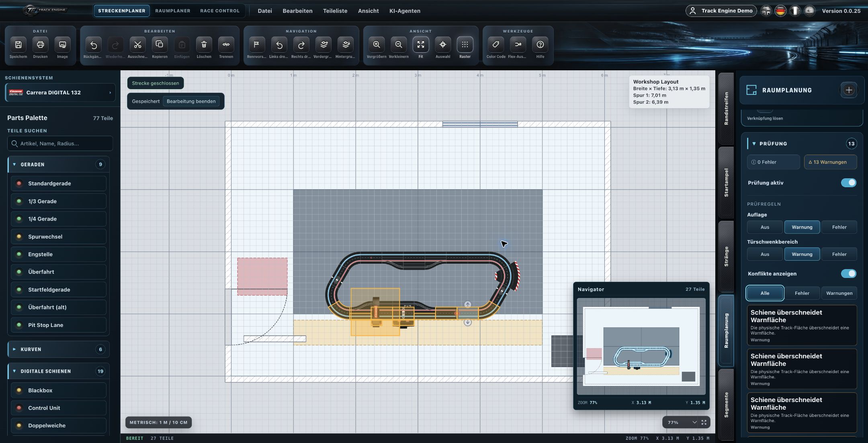The image size is (868, 443).
Task: Delete with the Löschen trash icon
Action: (204, 45)
